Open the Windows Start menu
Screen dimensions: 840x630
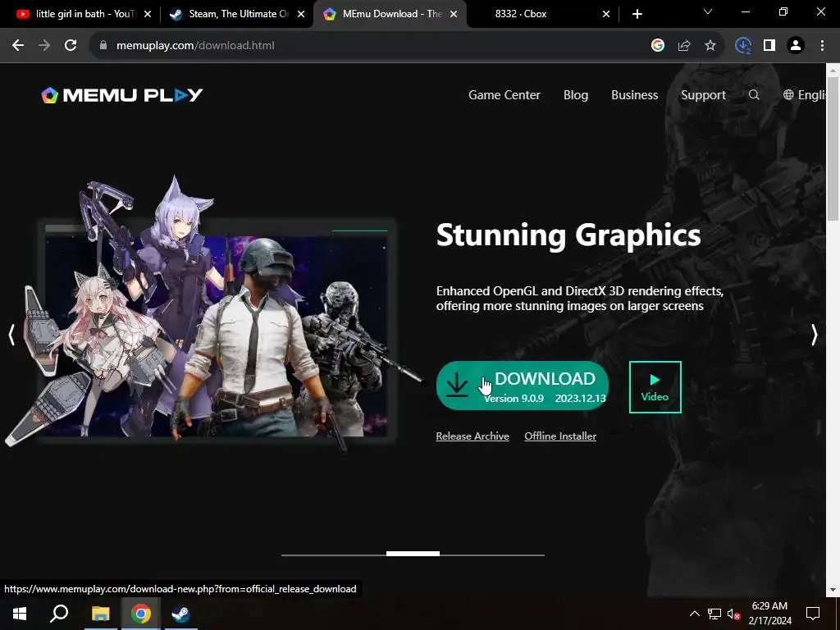[x=20, y=614]
